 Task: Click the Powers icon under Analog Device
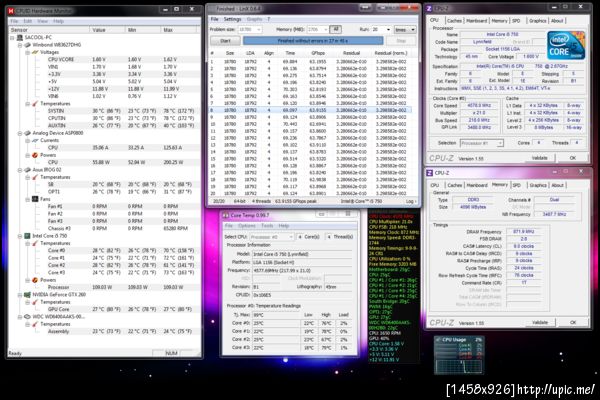35,155
